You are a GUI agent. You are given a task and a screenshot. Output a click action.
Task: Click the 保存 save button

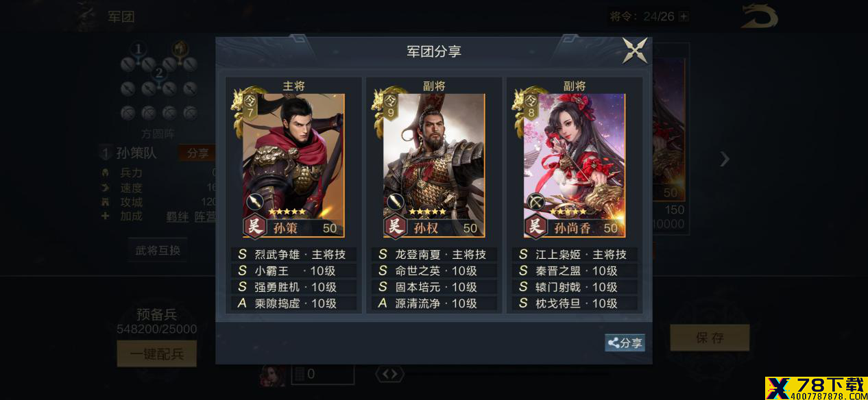[x=710, y=338]
